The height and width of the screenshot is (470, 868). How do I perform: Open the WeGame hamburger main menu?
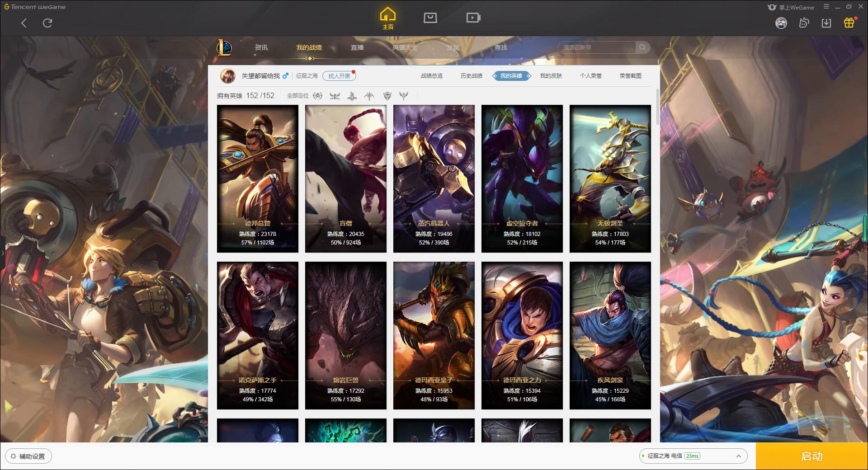coord(826,7)
